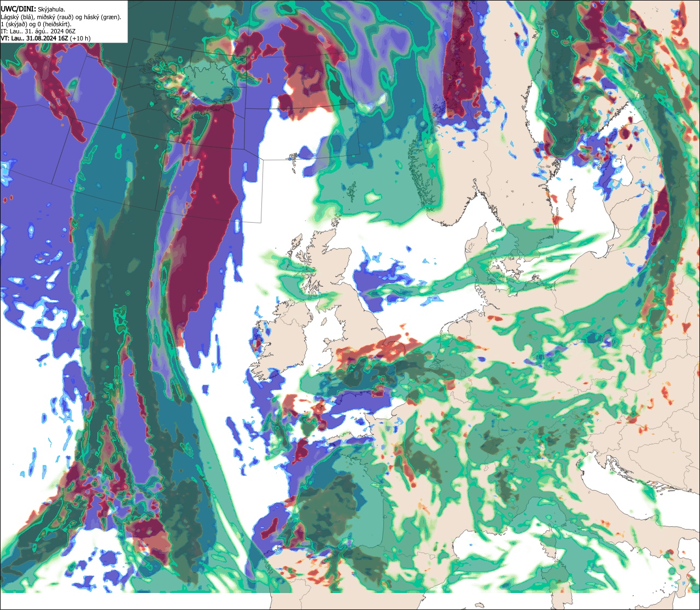Click the 'IT: Lau.. 31. ágú.. 2024 06Z' line
700x610 pixels.
coord(38,31)
